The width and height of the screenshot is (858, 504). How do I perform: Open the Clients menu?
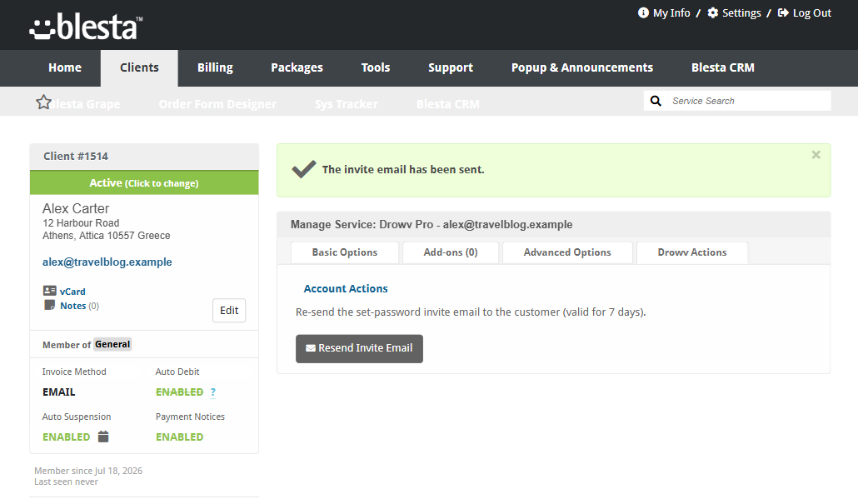(x=140, y=67)
